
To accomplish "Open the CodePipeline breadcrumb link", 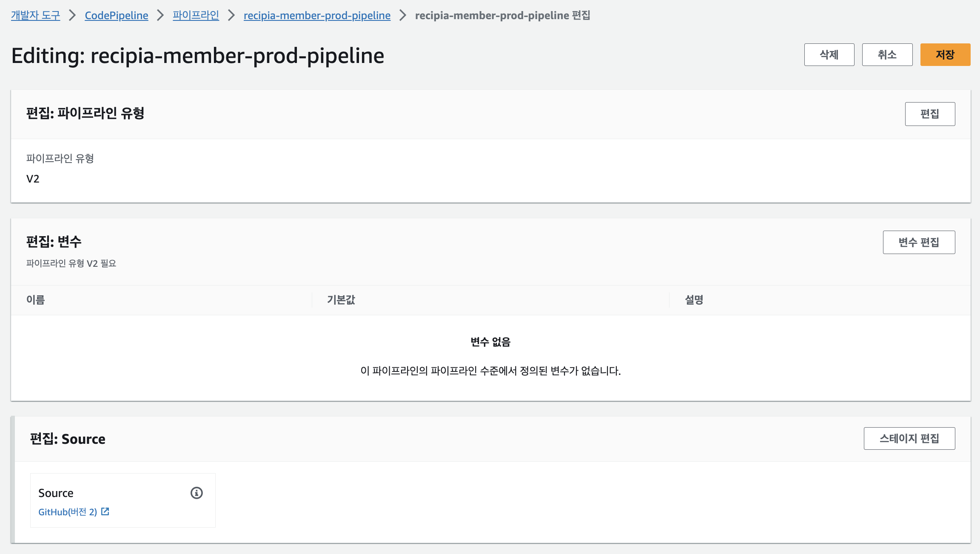I will point(116,15).
